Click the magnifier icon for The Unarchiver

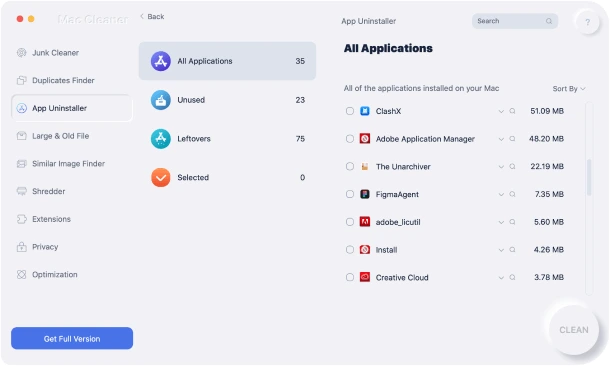click(x=512, y=166)
